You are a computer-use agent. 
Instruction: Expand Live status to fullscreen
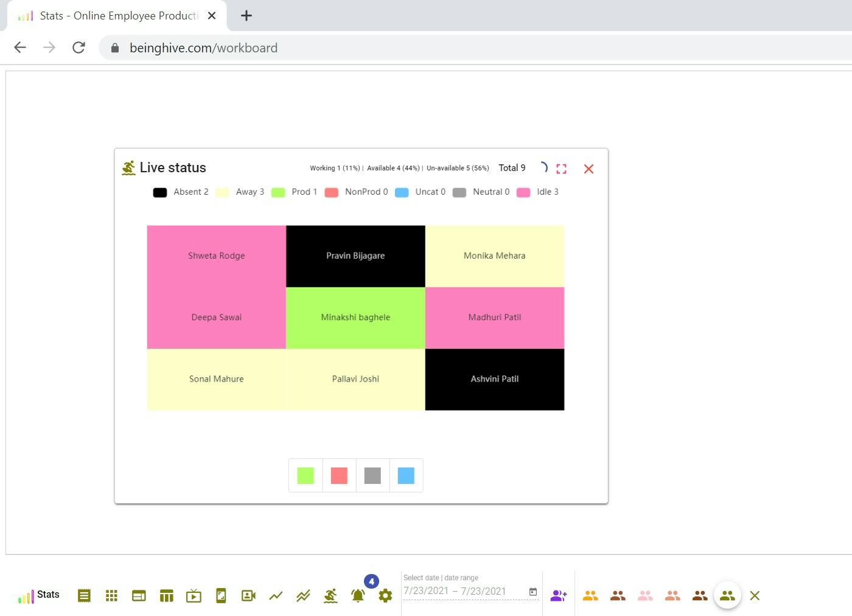pos(561,169)
